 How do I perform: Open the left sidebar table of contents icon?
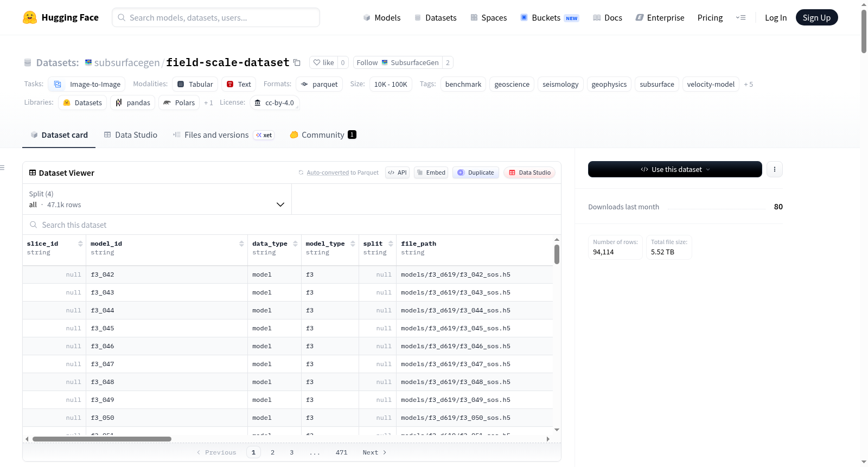pyautogui.click(x=3, y=168)
